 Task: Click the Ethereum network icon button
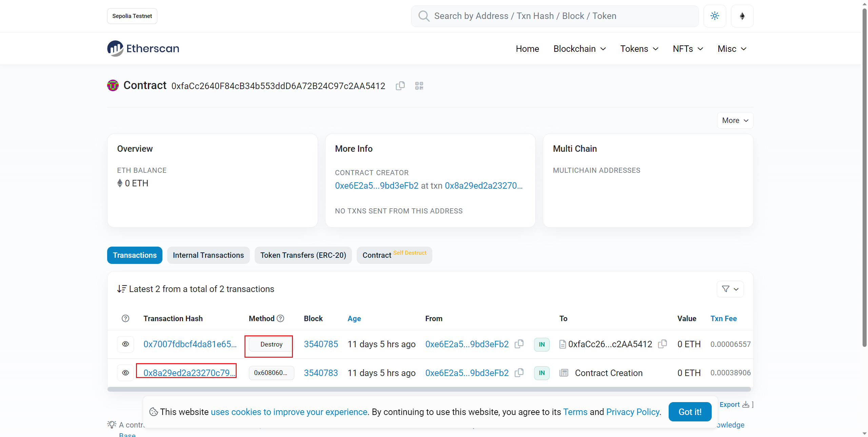(742, 16)
